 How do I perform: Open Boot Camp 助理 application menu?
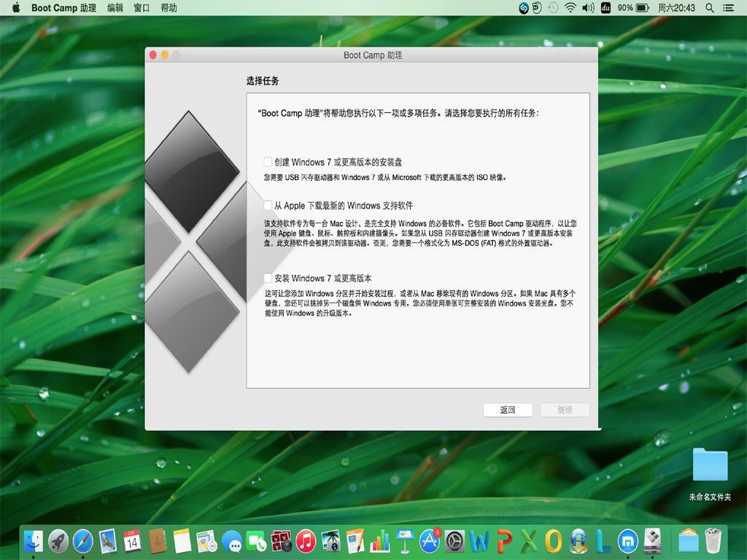[64, 7]
